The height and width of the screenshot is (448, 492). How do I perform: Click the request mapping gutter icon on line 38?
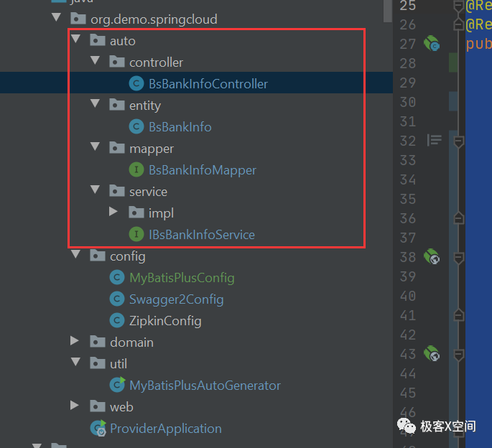432,256
